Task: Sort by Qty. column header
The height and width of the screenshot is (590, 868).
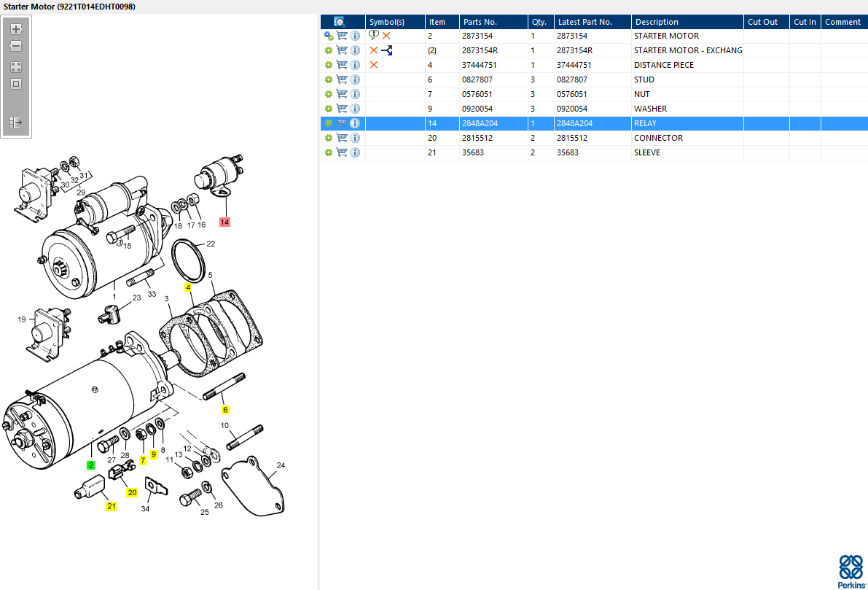Action: [x=541, y=22]
